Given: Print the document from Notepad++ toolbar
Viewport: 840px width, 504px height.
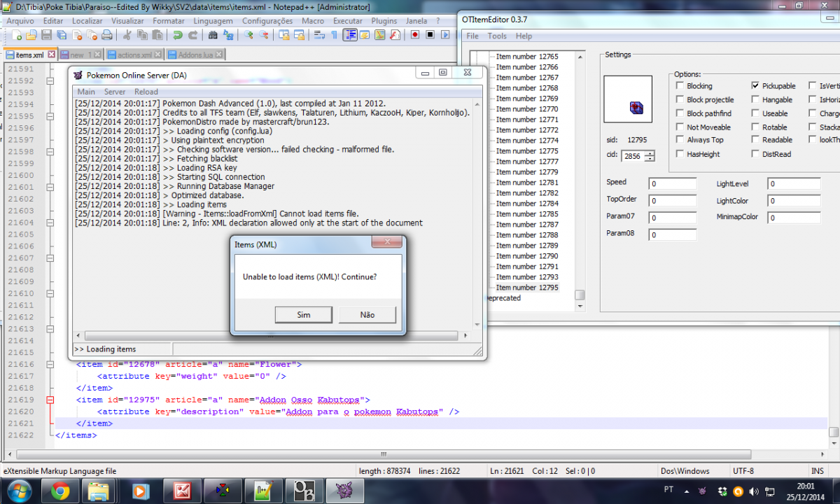Looking at the screenshot, I should (x=106, y=35).
